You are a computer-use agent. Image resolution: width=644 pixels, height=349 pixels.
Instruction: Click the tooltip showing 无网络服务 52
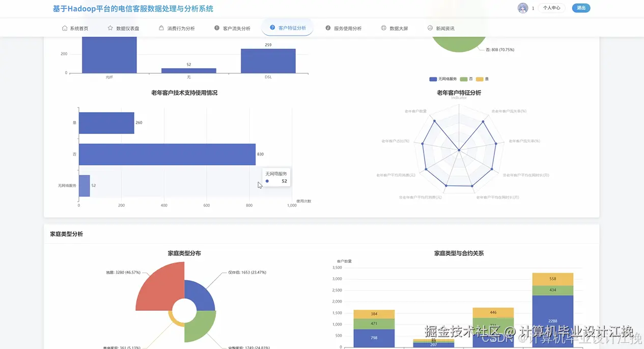(x=276, y=177)
